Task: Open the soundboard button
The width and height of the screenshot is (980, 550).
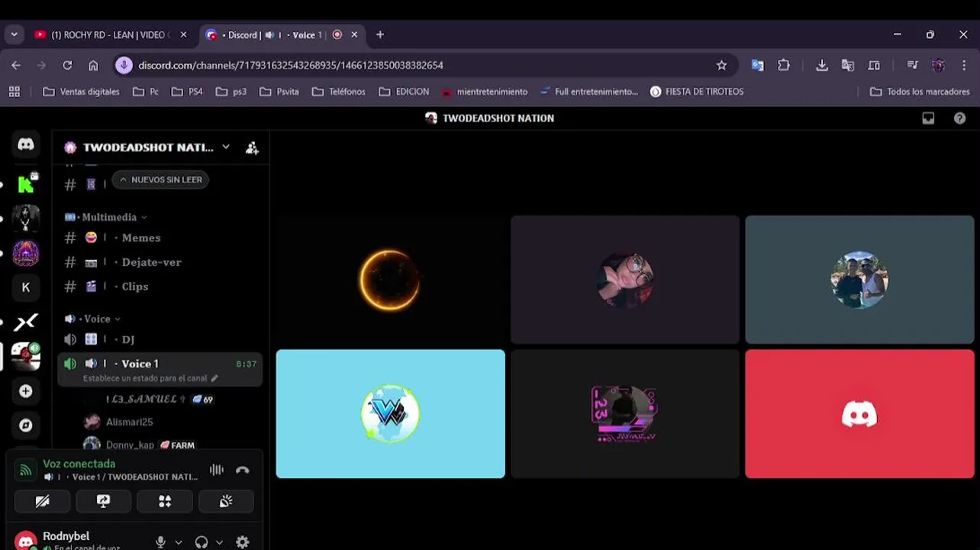Action: tap(226, 501)
